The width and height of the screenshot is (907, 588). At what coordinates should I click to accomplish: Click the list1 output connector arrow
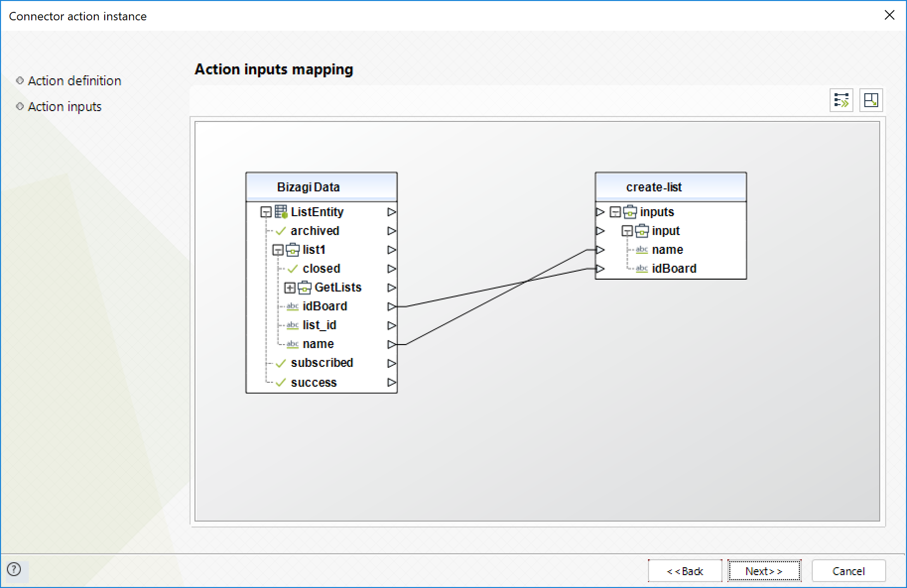tap(392, 250)
